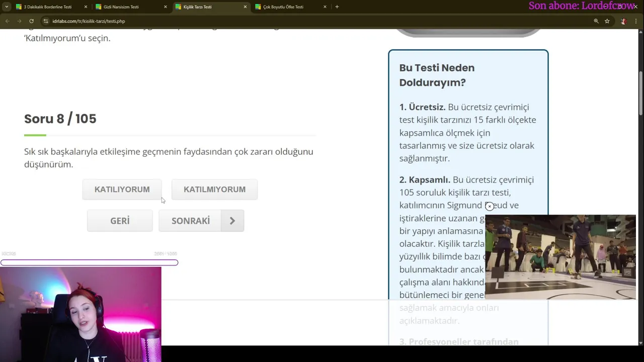Image resolution: width=644 pixels, height=362 pixels.
Task: Bookmark this page with the star
Action: pyautogui.click(x=607, y=21)
